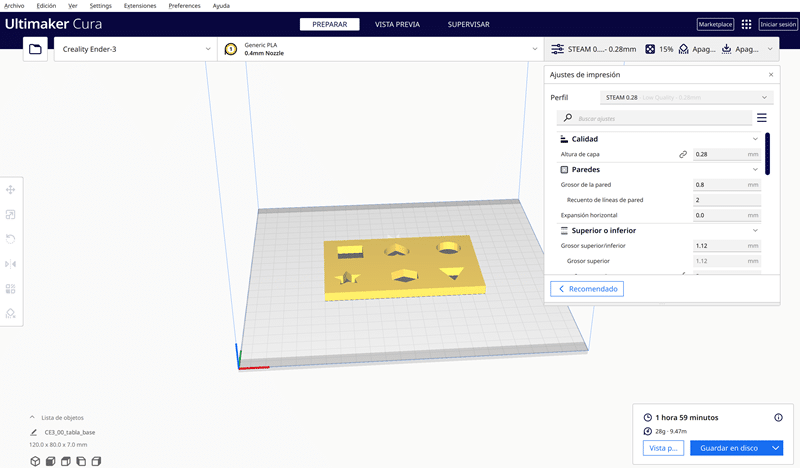Screen dimensions: 800x468
Task: Click the link icon beside Altura de capa
Action: 683,154
